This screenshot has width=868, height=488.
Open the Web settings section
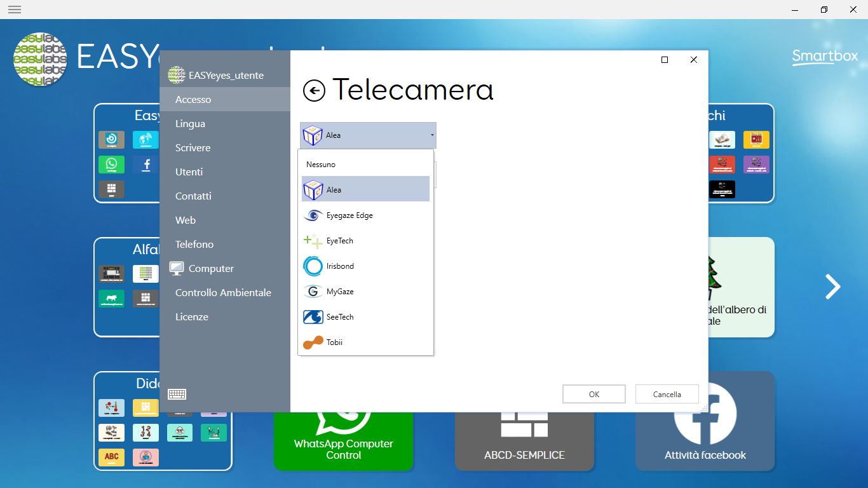225,220
